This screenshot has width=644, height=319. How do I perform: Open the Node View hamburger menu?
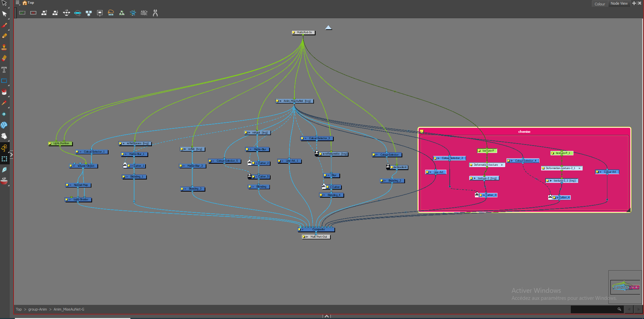pyautogui.click(x=17, y=3)
